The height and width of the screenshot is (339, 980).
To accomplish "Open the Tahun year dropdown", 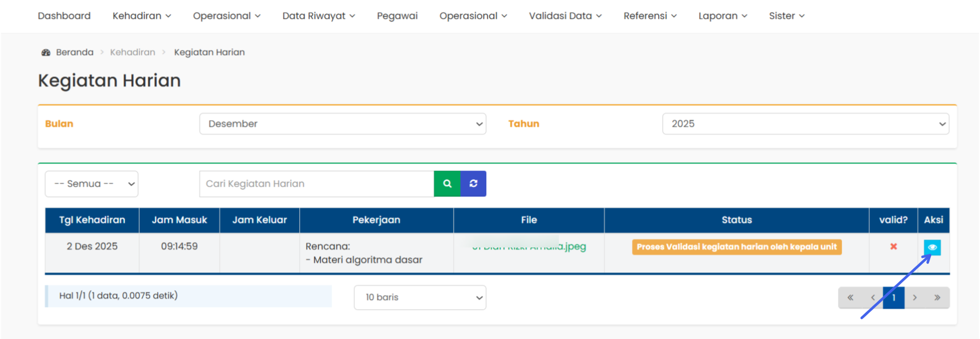I will (x=805, y=123).
